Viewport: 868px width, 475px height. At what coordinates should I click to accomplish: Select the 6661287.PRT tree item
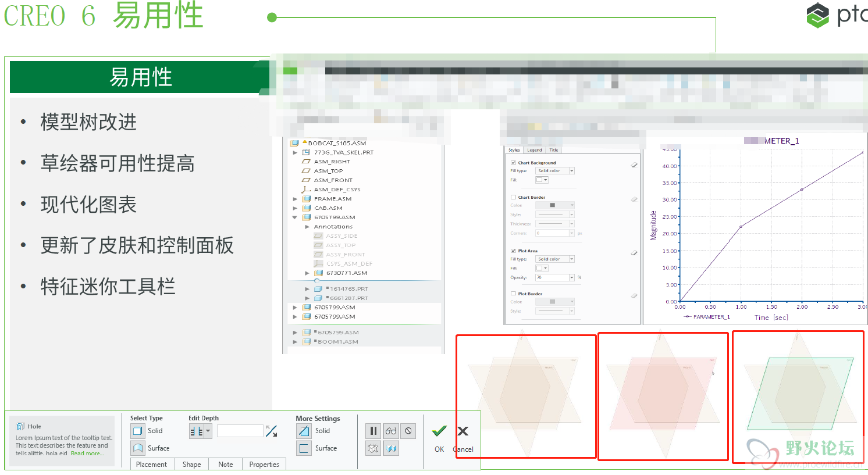click(x=349, y=298)
